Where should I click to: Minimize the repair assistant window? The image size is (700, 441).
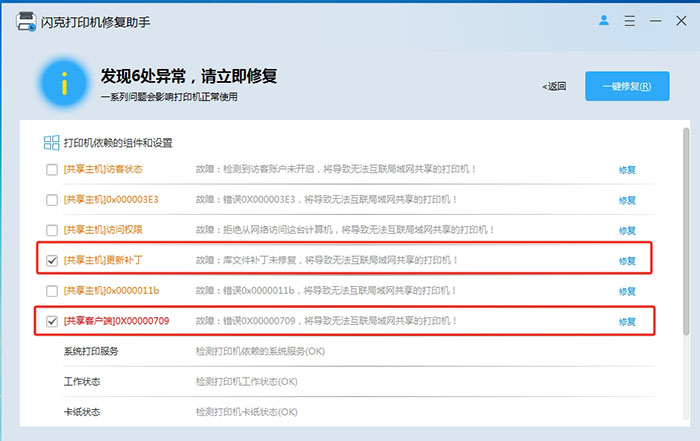coord(655,21)
